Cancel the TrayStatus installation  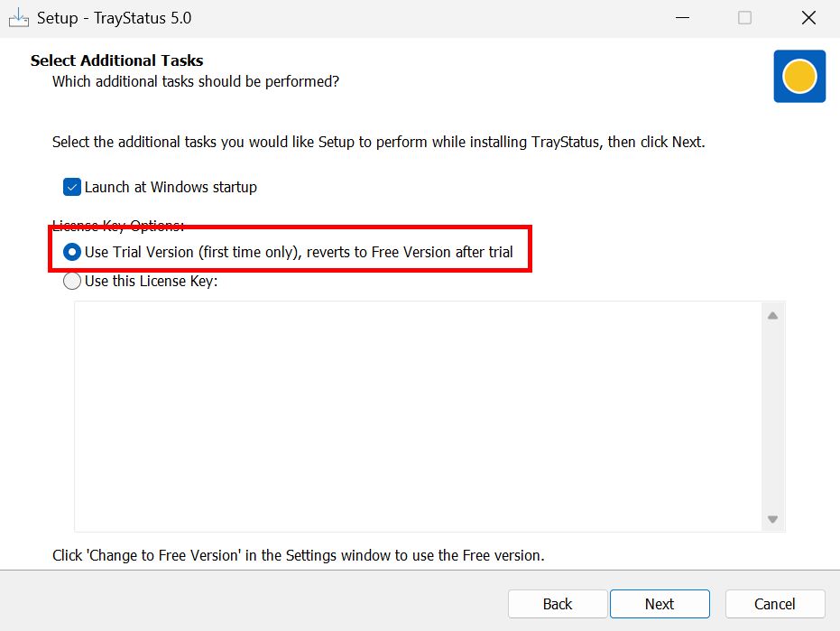pos(775,604)
